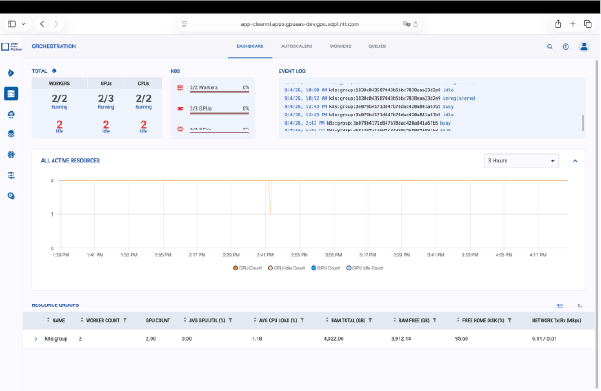601x391 pixels.
Task: Open the magnifier sidebar icon at bottom
Action: coord(11,196)
